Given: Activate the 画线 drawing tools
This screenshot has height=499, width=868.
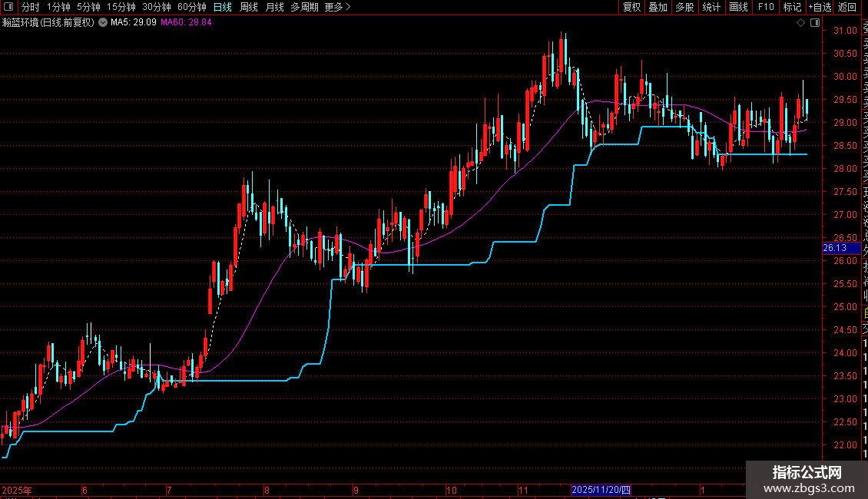Looking at the screenshot, I should [738, 7].
